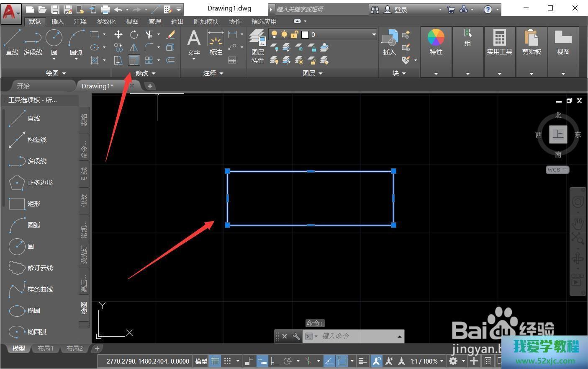Viewport: 588px width, 369px height.
Task: Toggle dynamic input in status bar
Action: 262,361
